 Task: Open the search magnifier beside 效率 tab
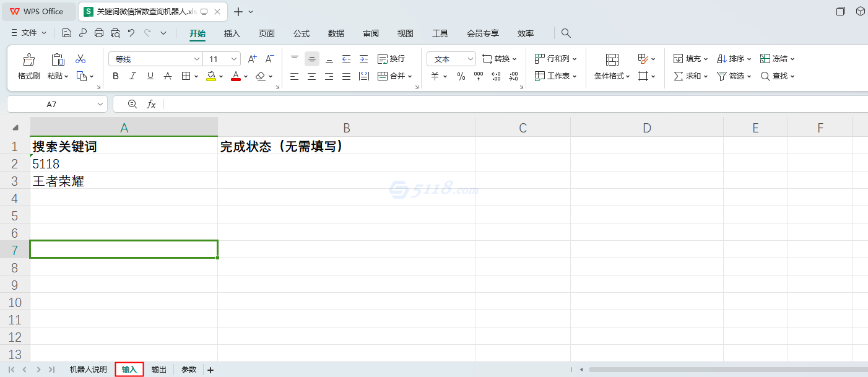[x=566, y=33]
